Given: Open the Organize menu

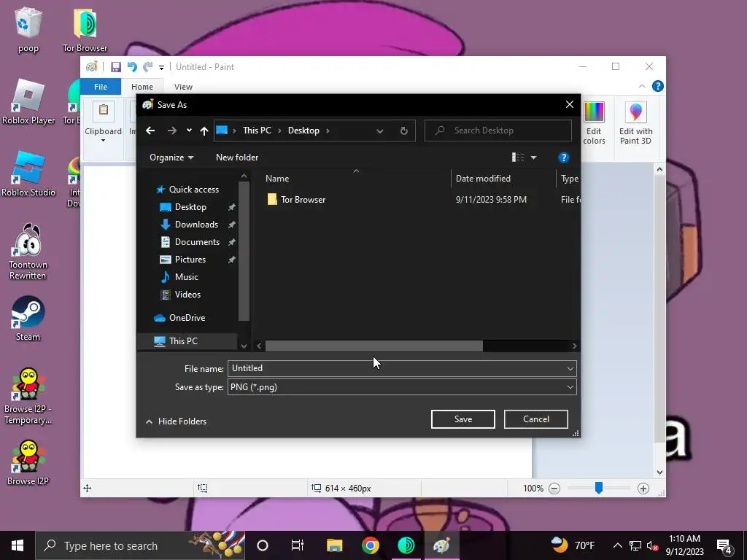Looking at the screenshot, I should pos(171,157).
